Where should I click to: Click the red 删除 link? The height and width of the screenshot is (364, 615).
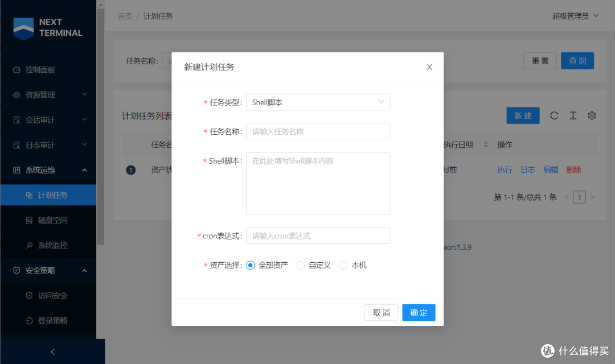(x=574, y=169)
